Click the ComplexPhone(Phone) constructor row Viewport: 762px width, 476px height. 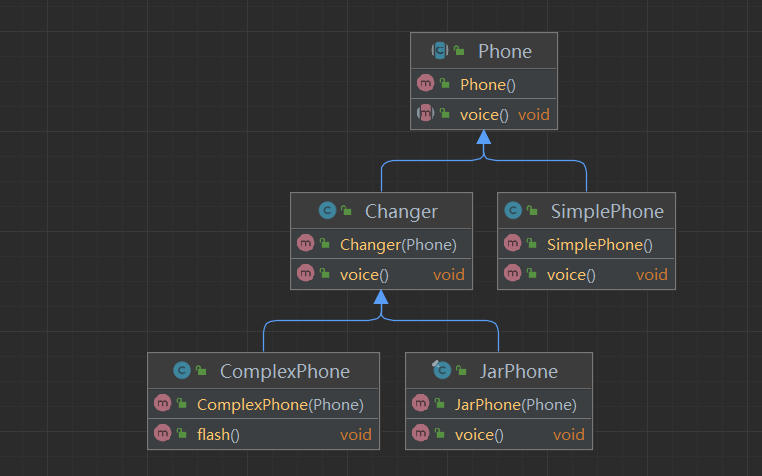(280, 404)
